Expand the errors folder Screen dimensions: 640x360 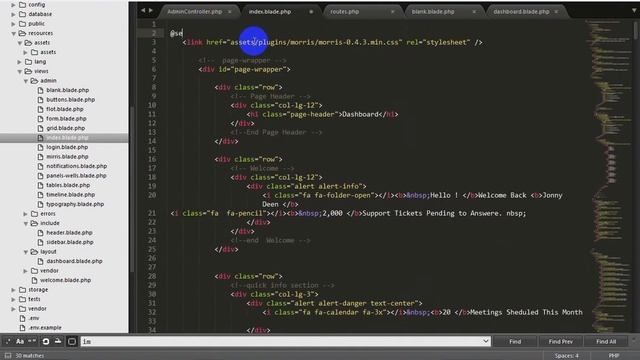(x=26, y=214)
